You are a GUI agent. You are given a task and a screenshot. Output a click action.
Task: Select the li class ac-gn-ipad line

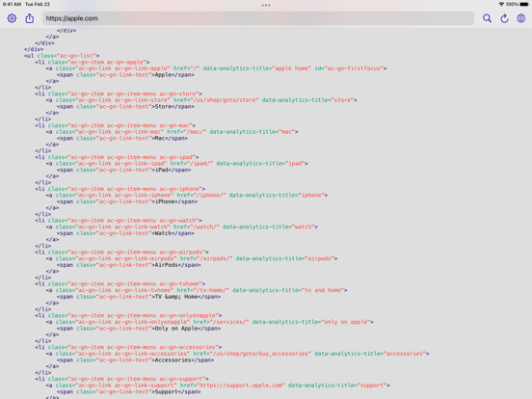click(117, 157)
